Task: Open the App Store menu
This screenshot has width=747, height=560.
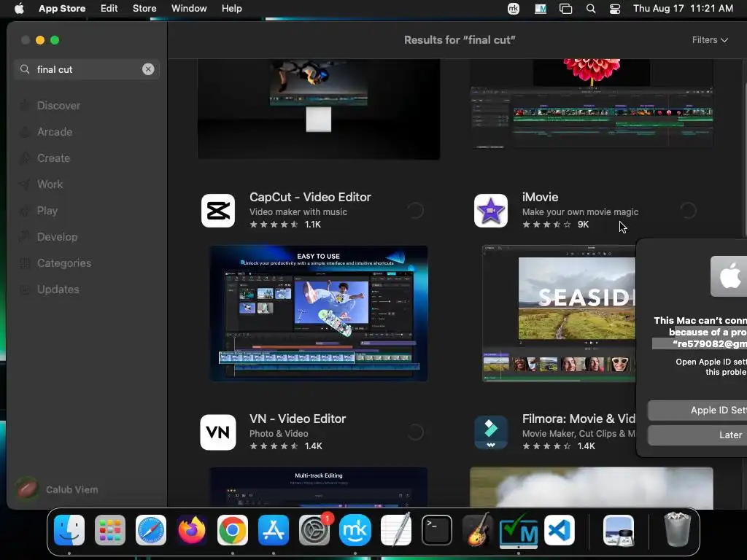Action: 62,9
